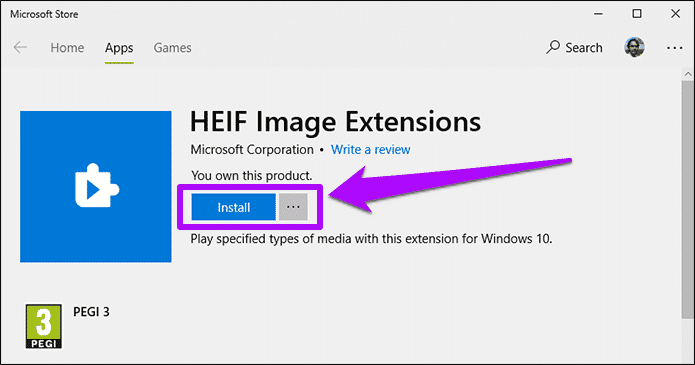Select the PEGI 3 rating label

point(91,312)
